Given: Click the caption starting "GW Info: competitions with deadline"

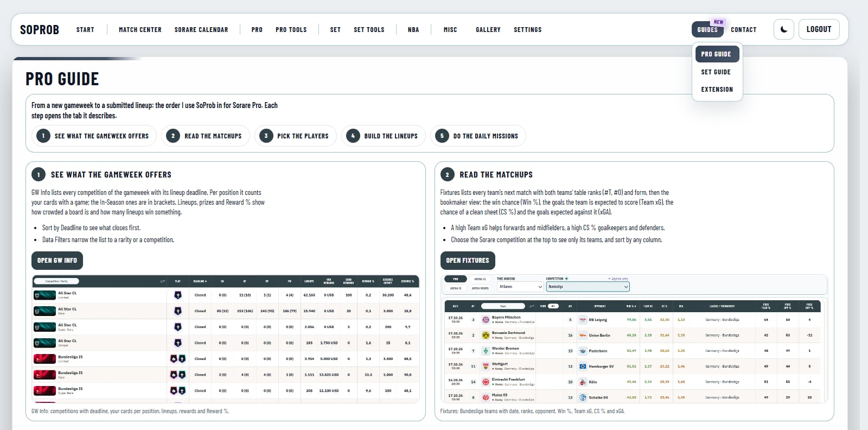Looking at the screenshot, I should 130,411.
